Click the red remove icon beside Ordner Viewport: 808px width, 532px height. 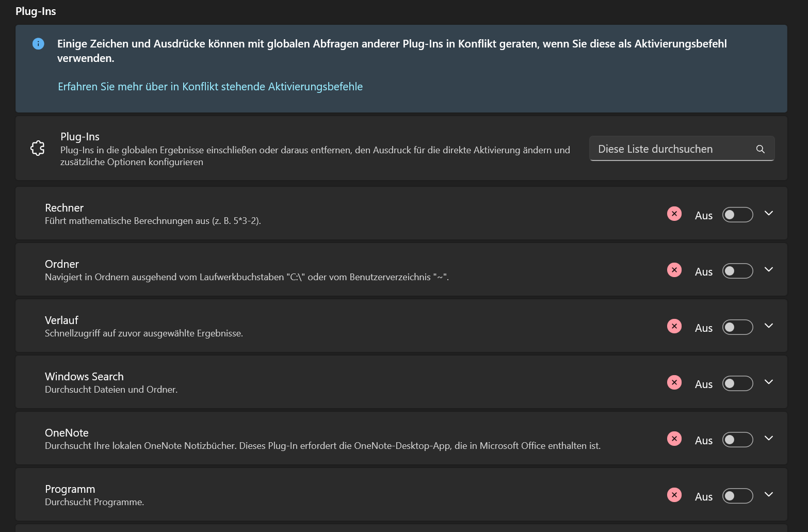pos(674,269)
